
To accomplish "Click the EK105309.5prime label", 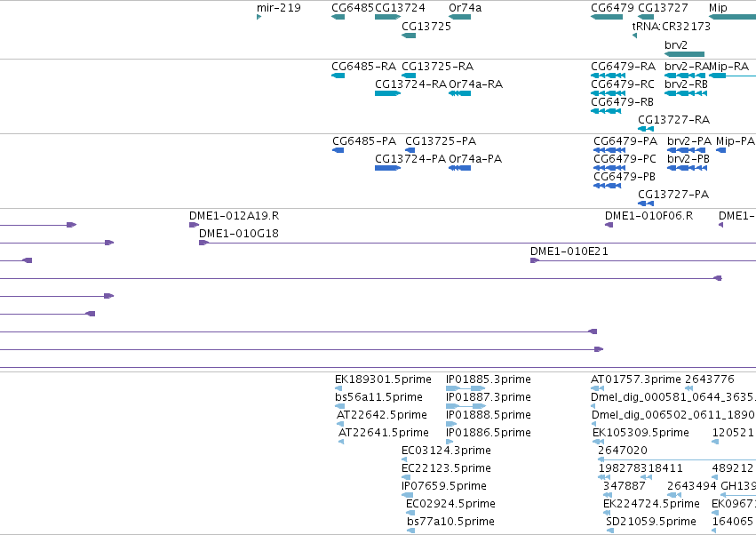I will [x=641, y=433].
